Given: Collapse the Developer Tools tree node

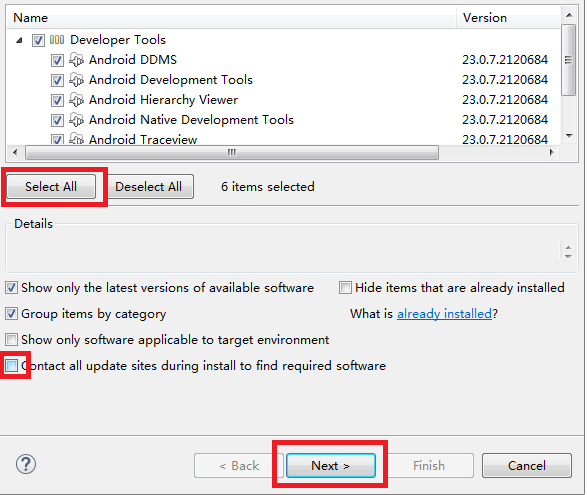Looking at the screenshot, I should click(x=19, y=40).
